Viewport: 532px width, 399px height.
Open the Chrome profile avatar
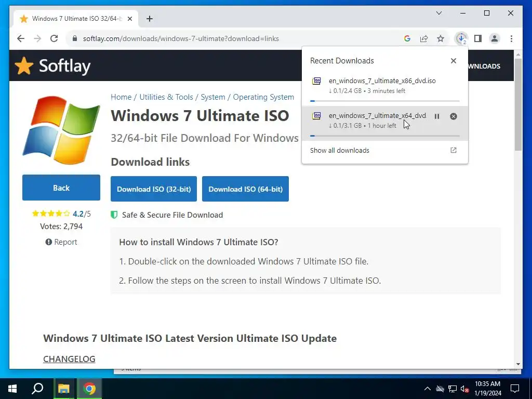pyautogui.click(x=495, y=38)
